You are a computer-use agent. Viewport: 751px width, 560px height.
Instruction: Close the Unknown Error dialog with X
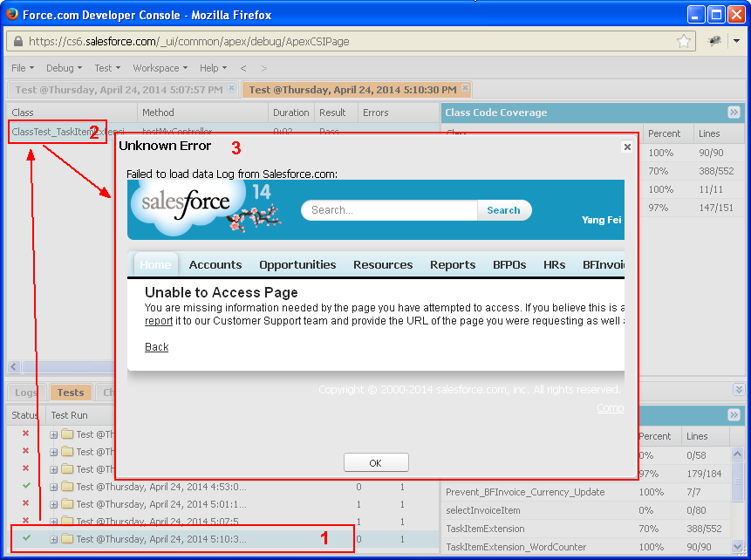[x=627, y=147]
